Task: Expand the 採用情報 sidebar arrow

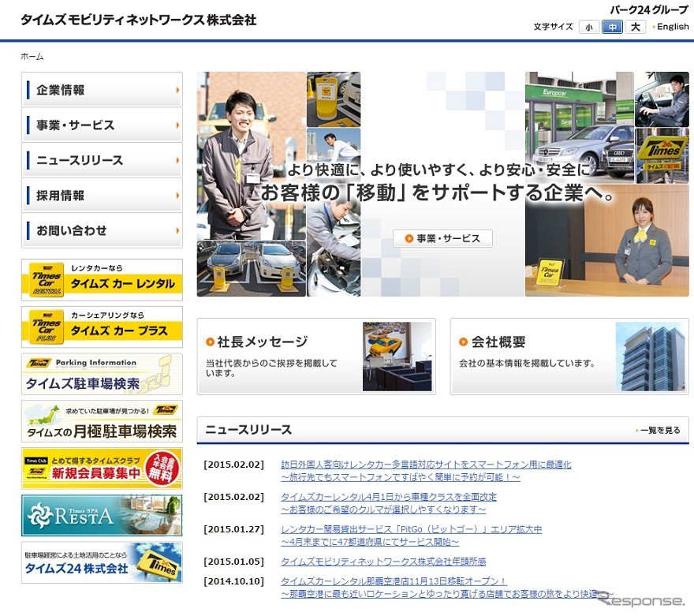Action: tap(177, 196)
